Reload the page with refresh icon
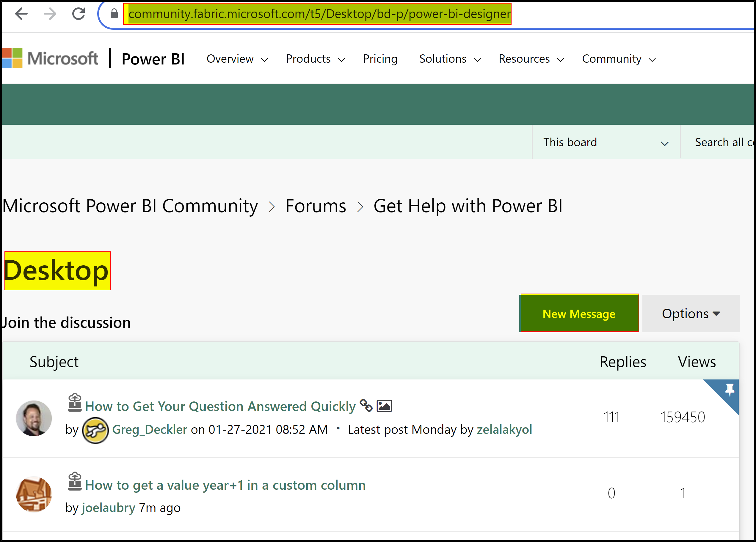The image size is (756, 542). 79,14
